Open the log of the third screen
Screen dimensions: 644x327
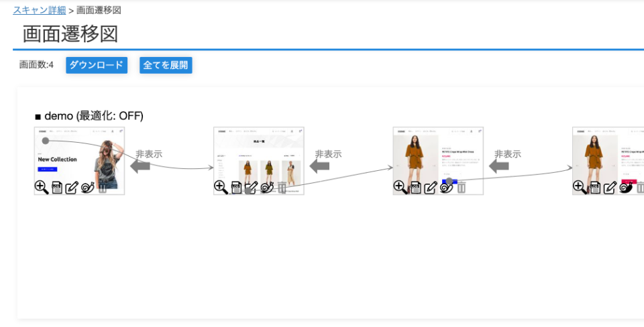coord(416,188)
